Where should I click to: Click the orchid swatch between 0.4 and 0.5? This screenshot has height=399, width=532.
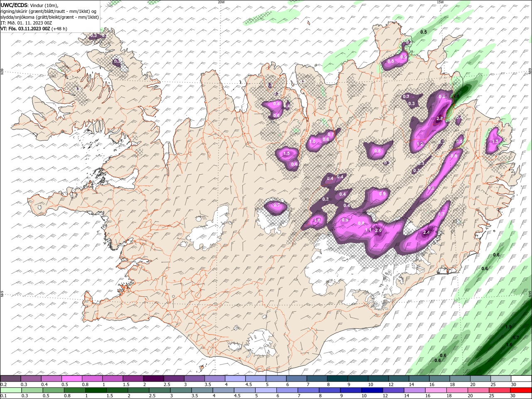click(x=52, y=379)
